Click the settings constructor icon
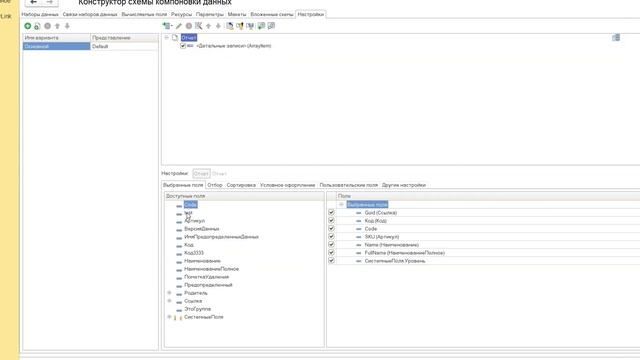Image resolution: width=640 pixels, height=360 pixels. point(230,26)
